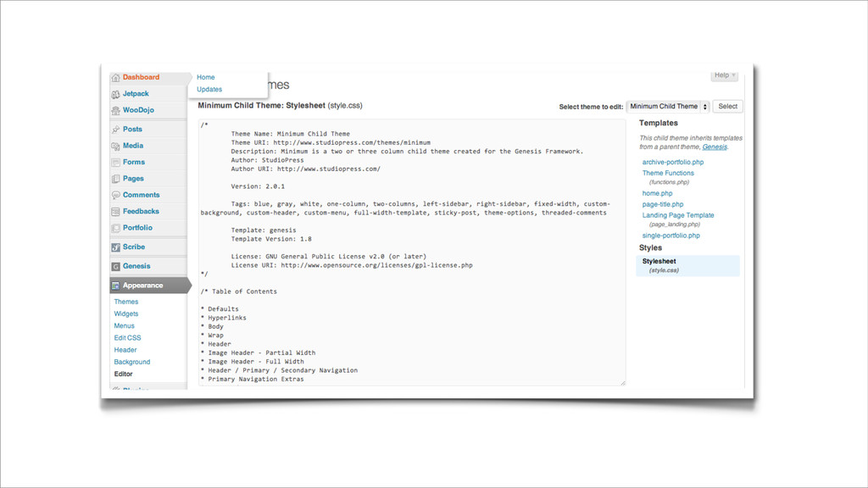Choose Home in Dashboard flyout

[x=206, y=77]
